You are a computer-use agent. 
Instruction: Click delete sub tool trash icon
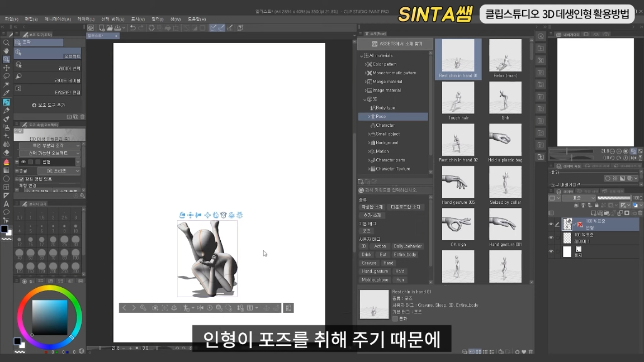82,117
